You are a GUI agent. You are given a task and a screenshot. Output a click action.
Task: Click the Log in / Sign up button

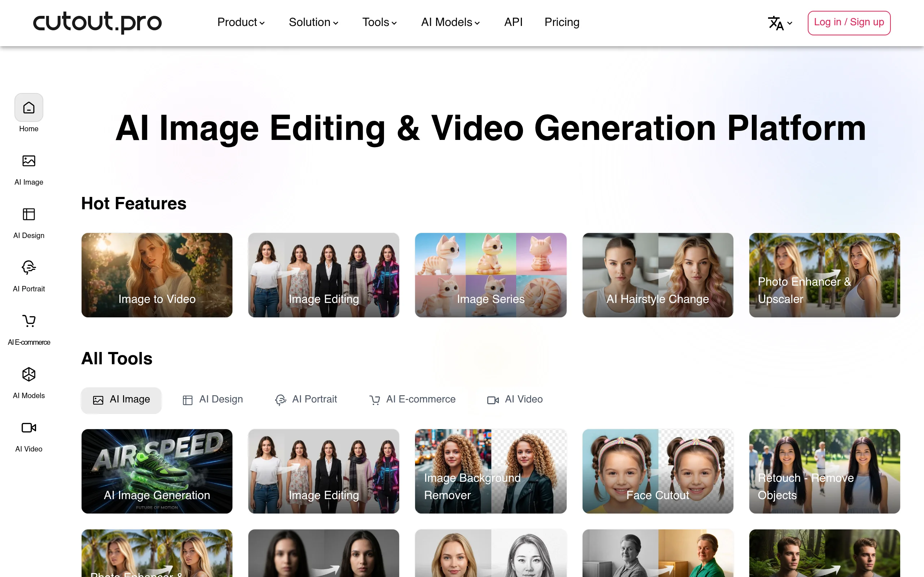[849, 22]
